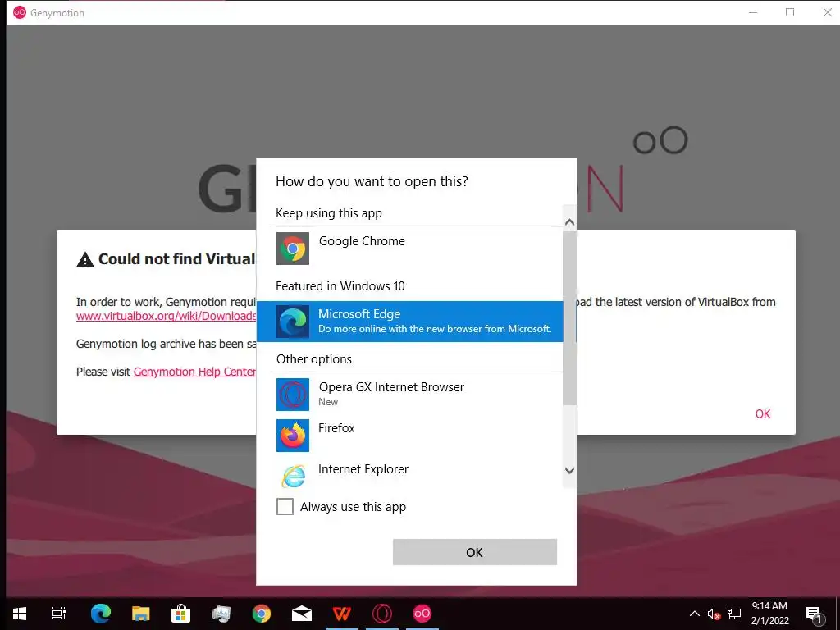This screenshot has height=630, width=840.
Task: Open the network status tray icon
Action: pos(734,614)
